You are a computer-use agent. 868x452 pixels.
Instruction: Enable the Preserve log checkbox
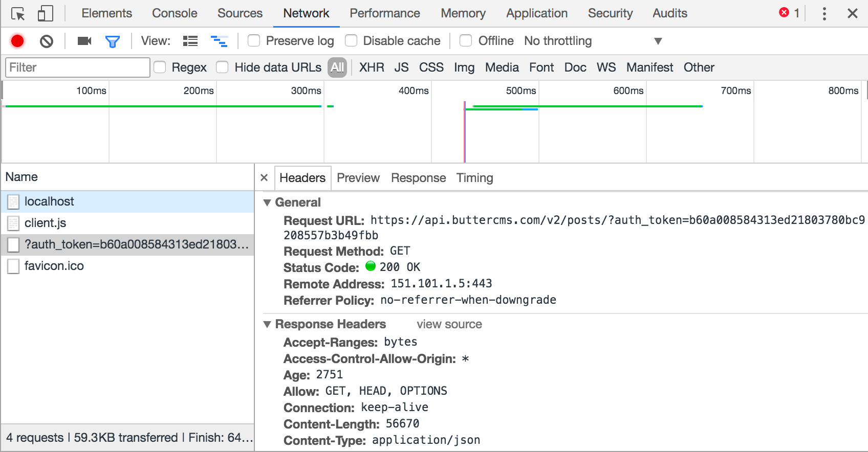[254, 40]
